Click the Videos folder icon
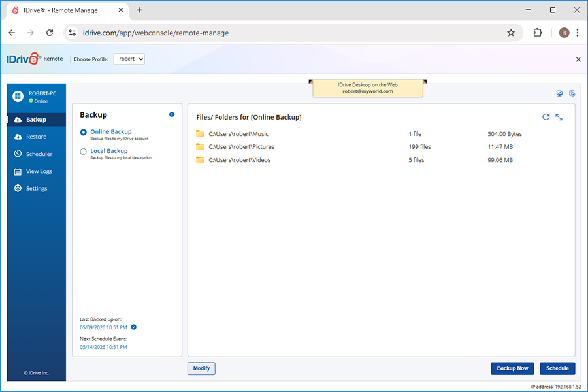Screen dimensions: 588x392 click(x=200, y=160)
